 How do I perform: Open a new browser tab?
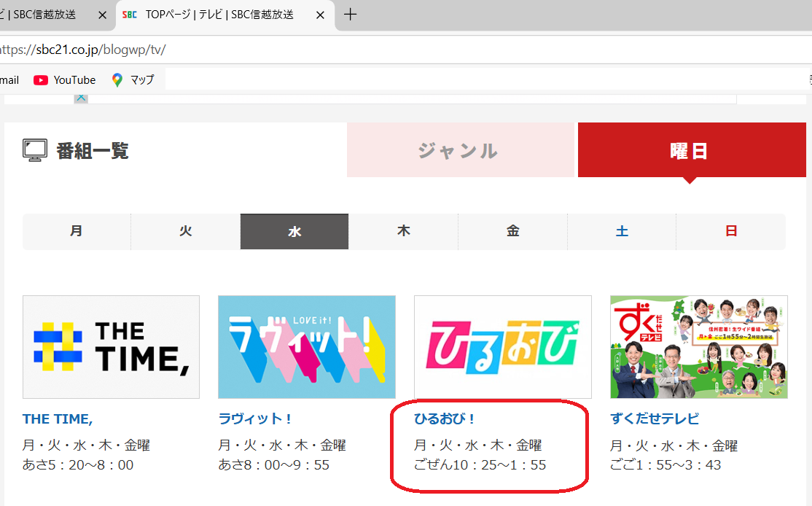pyautogui.click(x=351, y=15)
